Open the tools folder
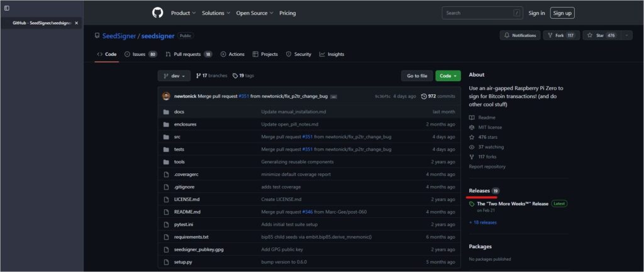The height and width of the screenshot is (272, 644). (x=179, y=161)
